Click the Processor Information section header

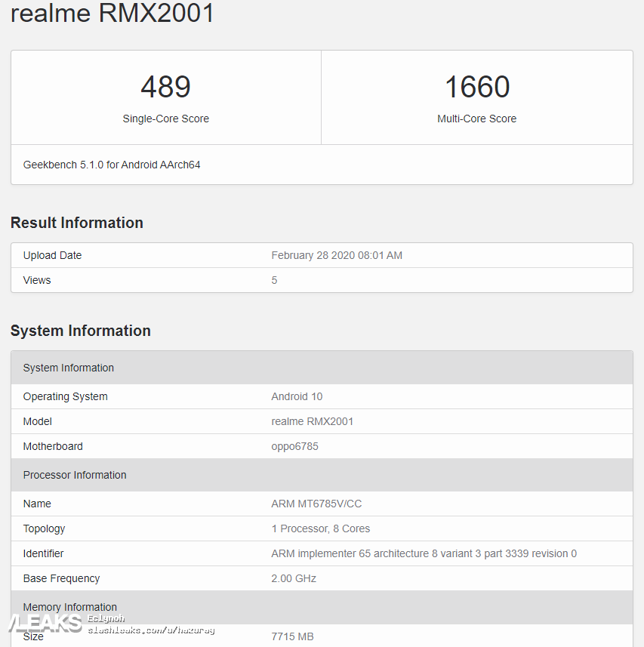coord(322,475)
